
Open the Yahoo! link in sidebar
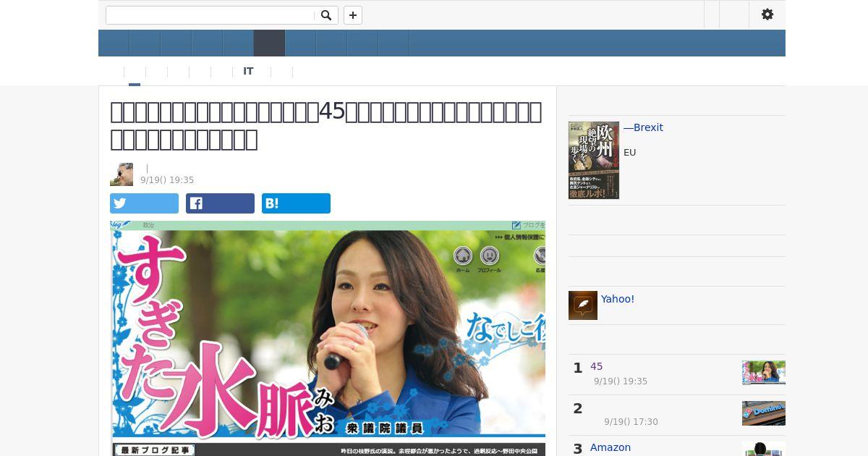[618, 299]
